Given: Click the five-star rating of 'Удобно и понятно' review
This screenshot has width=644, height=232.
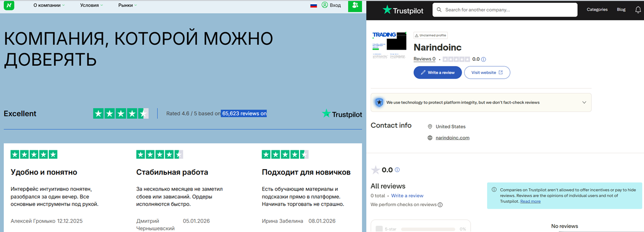Looking at the screenshot, I should tap(34, 155).
